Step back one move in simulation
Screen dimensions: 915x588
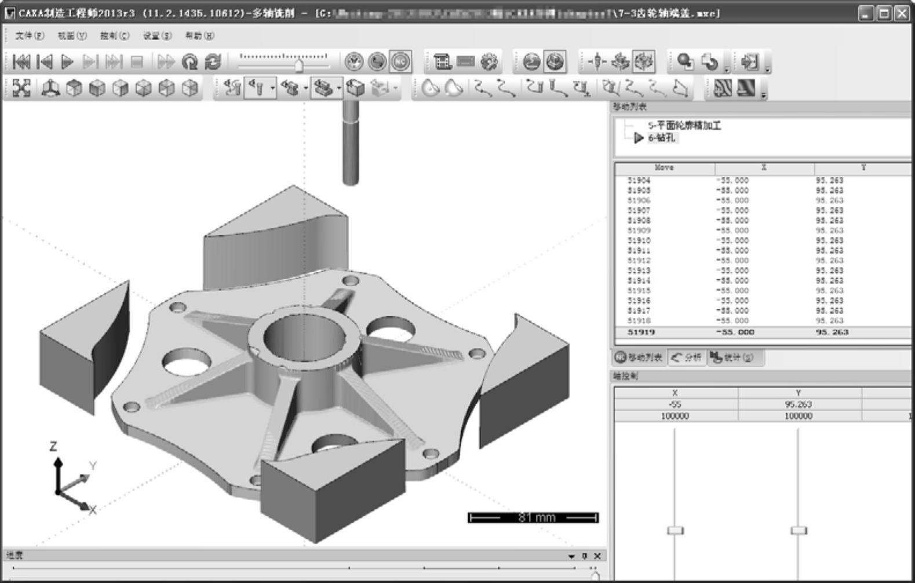45,62
